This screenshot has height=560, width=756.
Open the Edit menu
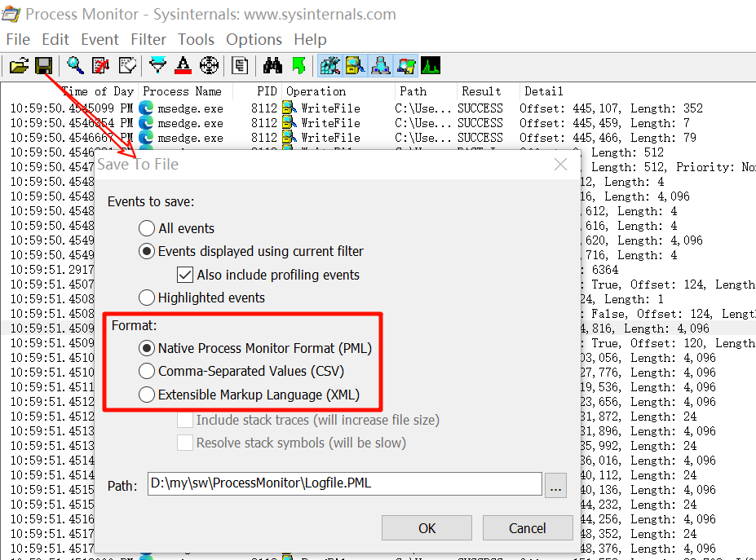[55, 39]
